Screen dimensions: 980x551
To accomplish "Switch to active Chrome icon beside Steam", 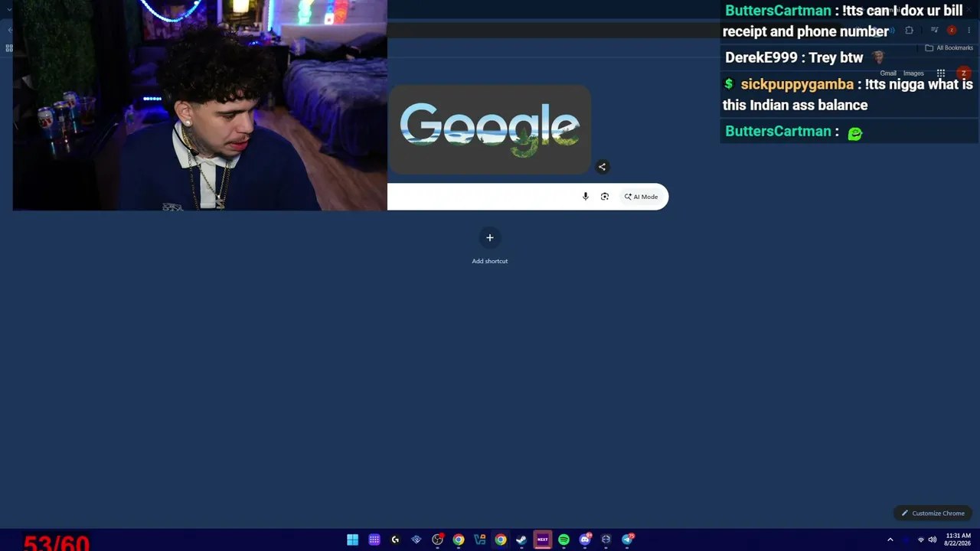I will [x=501, y=540].
